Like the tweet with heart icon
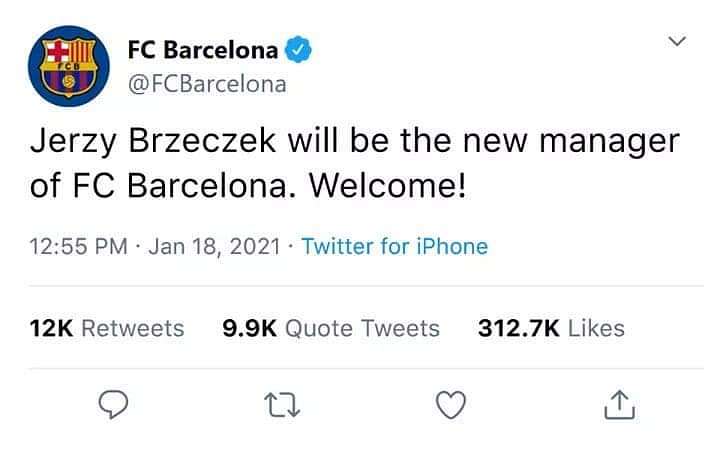The height and width of the screenshot is (475, 720). click(450, 405)
